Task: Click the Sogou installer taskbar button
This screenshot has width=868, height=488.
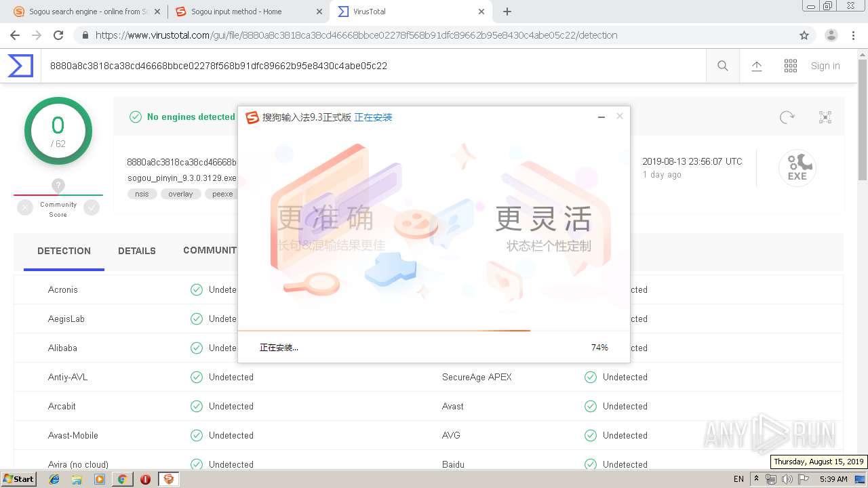Action: pyautogui.click(x=168, y=479)
